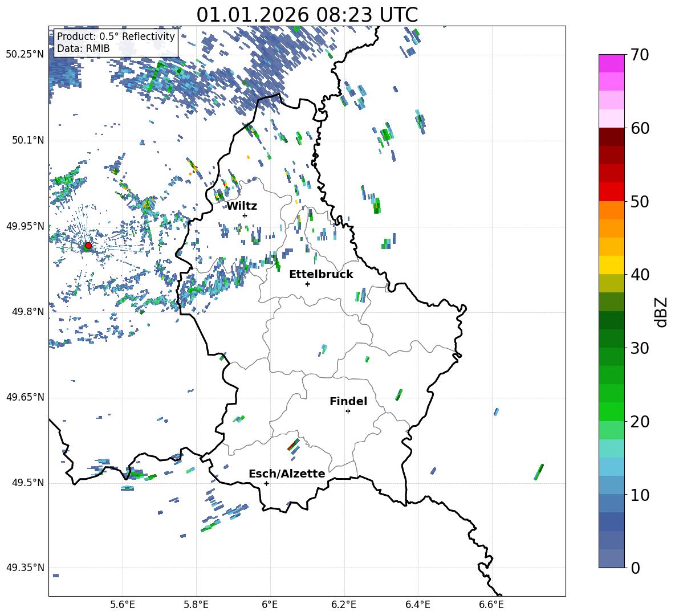Image resolution: width=675 pixels, height=616 pixels.
Task: Click the 49.8°N latitude label
Action: pos(28,312)
